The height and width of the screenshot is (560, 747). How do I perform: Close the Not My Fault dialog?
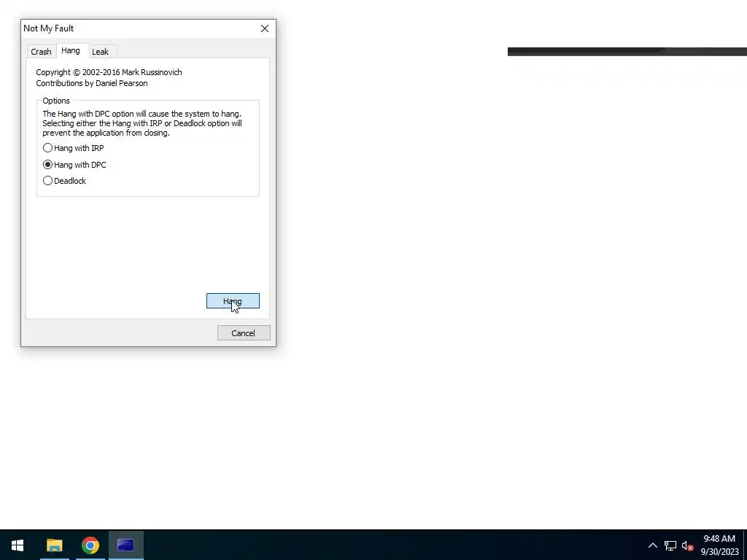(265, 28)
